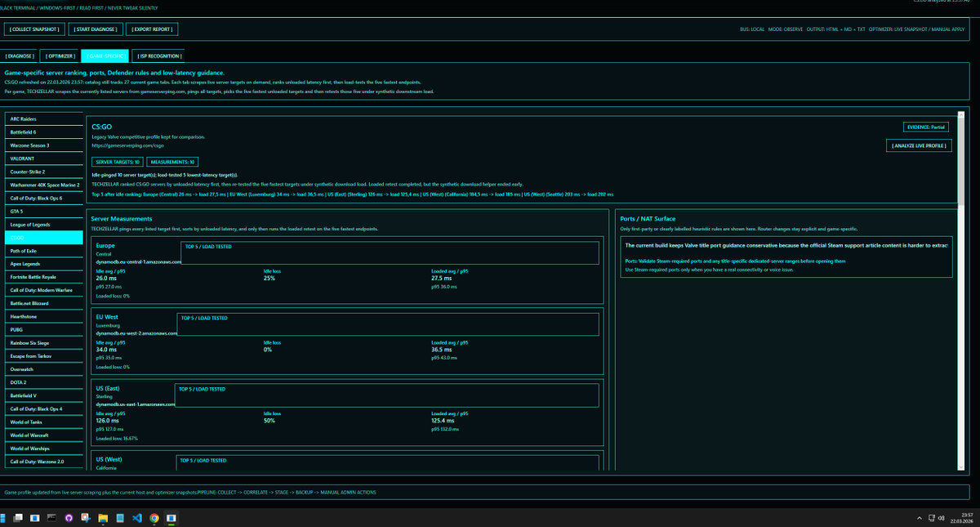This screenshot has height=527, width=980.
Task: Select Call of Duty: Modern Warfare
Action: coord(44,290)
